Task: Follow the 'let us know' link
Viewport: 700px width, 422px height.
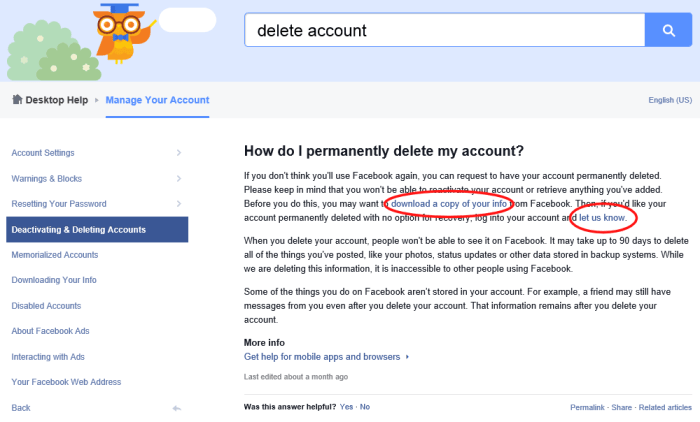Action: click(608, 217)
